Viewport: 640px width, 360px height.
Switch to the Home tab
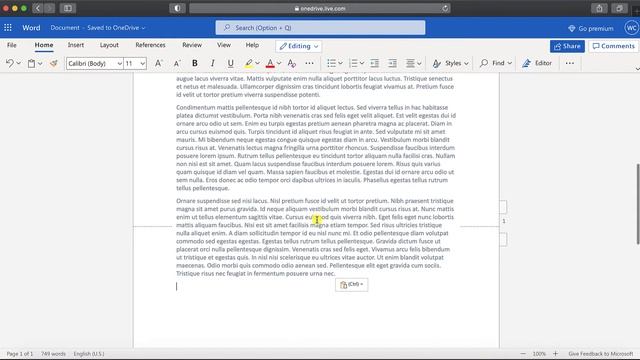point(44,45)
